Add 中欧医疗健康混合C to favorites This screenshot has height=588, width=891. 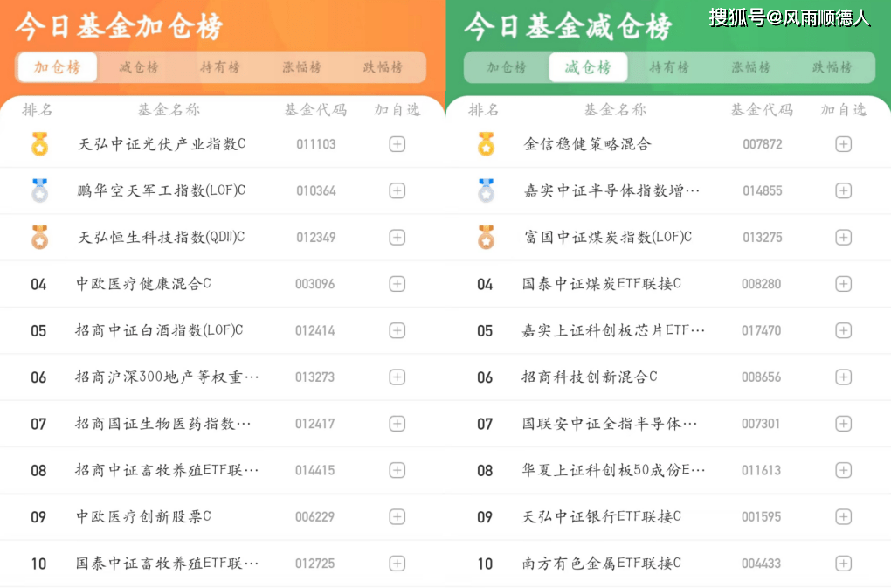point(397,284)
